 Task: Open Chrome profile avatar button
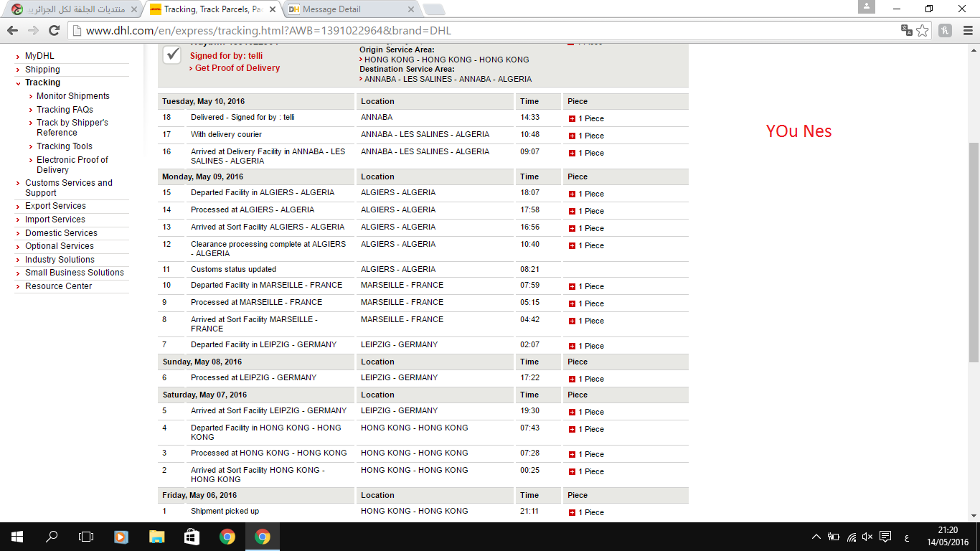coord(867,6)
